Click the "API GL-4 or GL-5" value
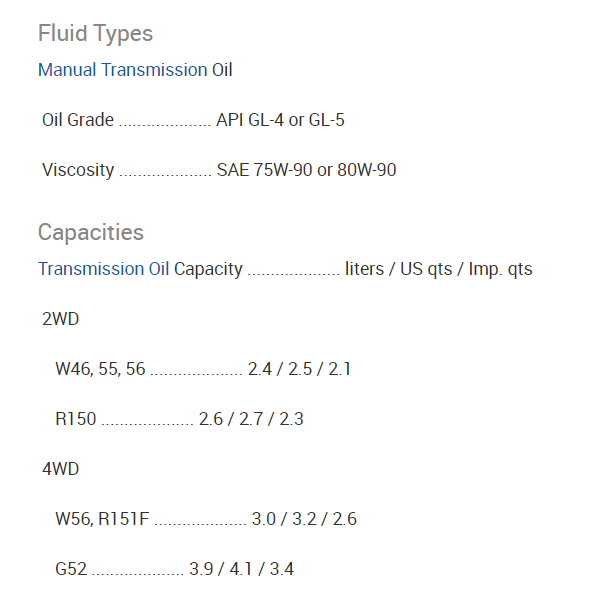 tap(281, 120)
